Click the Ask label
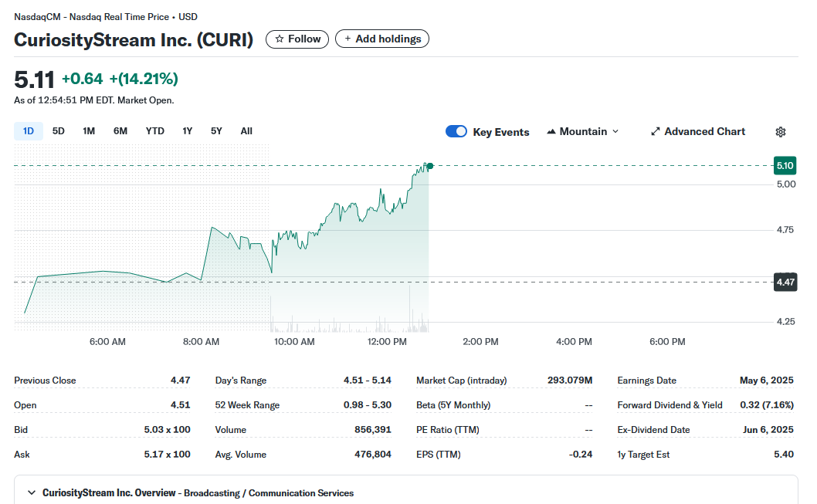Image resolution: width=817 pixels, height=504 pixels. point(22,455)
